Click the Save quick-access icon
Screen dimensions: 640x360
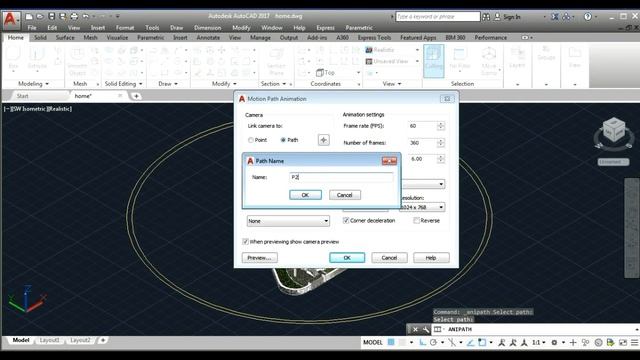tap(51, 16)
